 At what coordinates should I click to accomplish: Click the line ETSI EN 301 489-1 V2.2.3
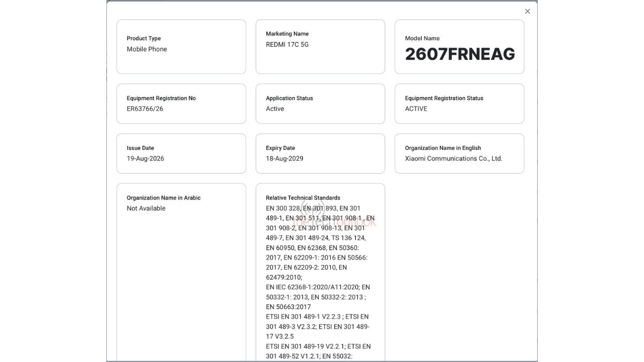(x=317, y=317)
